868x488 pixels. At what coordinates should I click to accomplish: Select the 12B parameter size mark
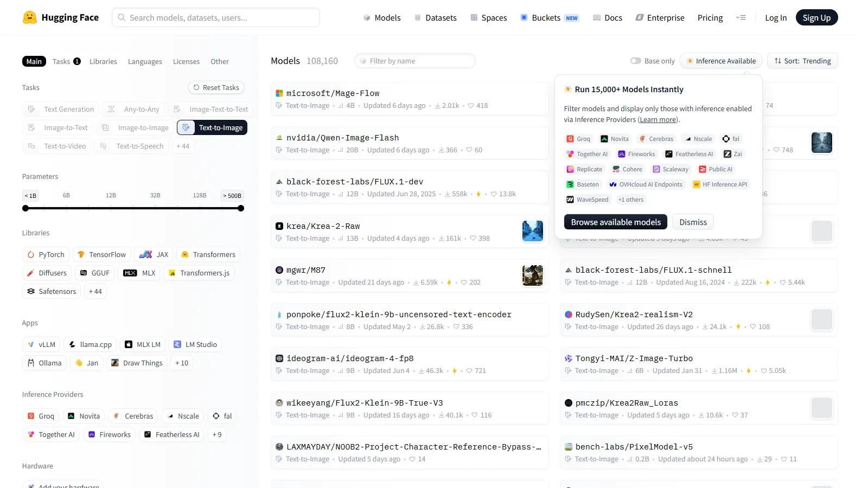111,195
